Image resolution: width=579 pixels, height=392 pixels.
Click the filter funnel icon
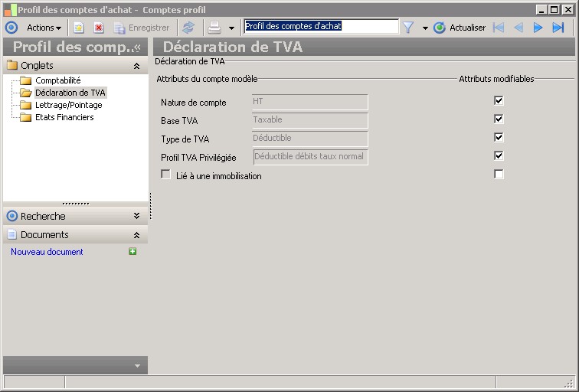[x=408, y=28]
